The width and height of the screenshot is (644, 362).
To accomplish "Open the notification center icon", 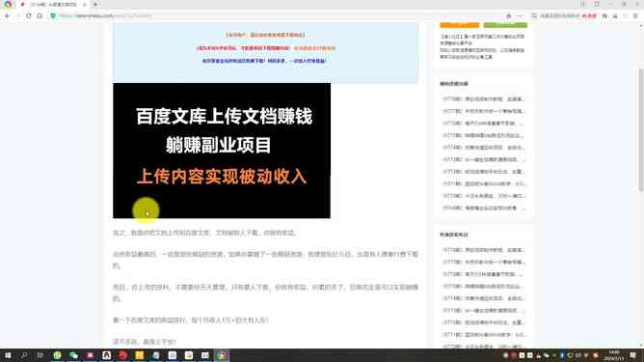I will pyautogui.click(x=632, y=355).
